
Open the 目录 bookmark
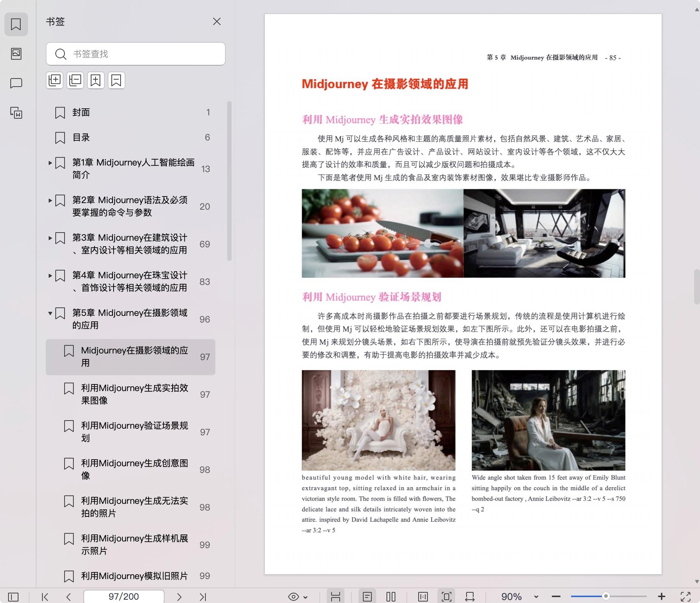point(131,137)
